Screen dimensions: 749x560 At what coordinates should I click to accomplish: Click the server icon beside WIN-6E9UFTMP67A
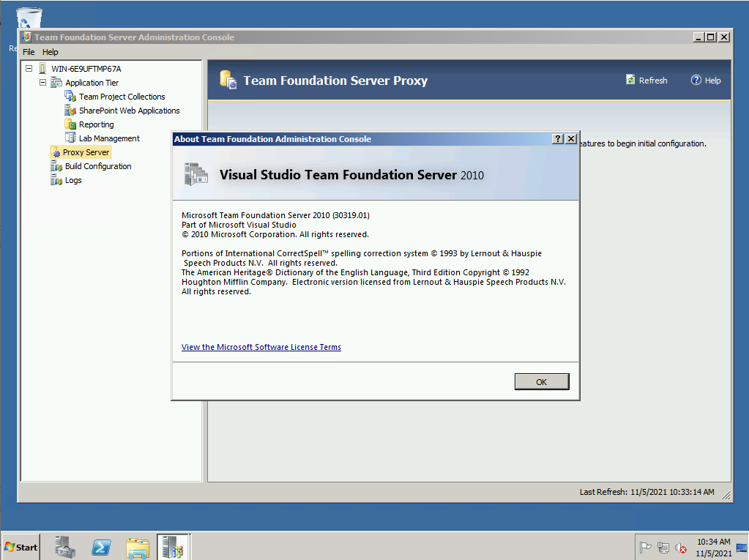pos(42,69)
